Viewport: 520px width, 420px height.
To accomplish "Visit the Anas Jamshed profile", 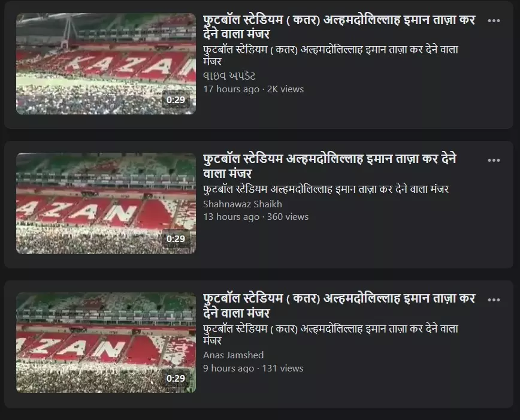I will point(233,355).
